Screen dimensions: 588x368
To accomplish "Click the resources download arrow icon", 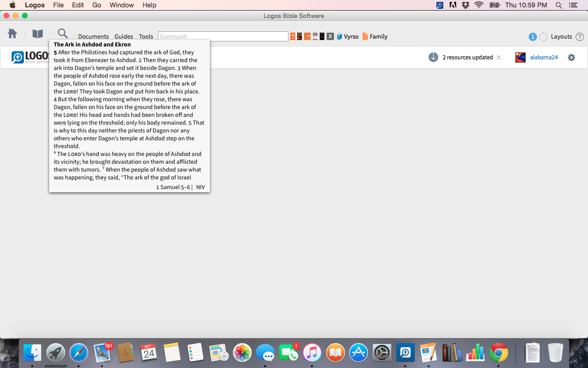I will coord(433,57).
